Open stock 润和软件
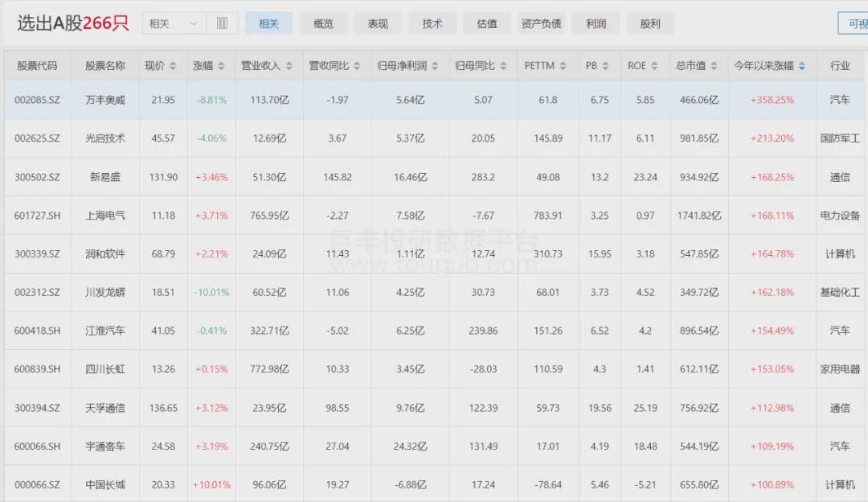This screenshot has width=868, height=502. point(105,253)
